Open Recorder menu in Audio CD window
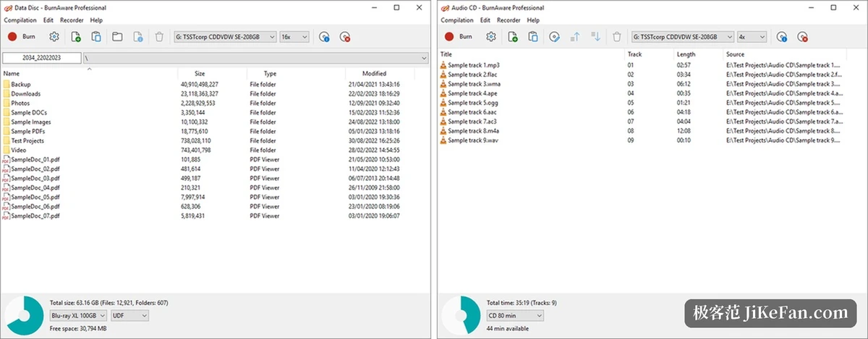The width and height of the screenshot is (868, 339). pos(509,20)
